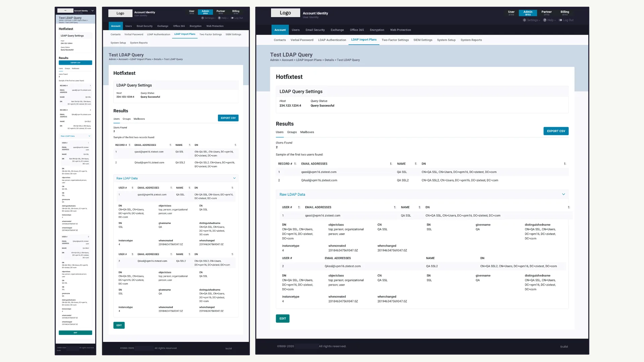Viewport: 644px width, 362px height.
Task: Switch to Groups results tab in tablet layout
Action: click(126, 119)
